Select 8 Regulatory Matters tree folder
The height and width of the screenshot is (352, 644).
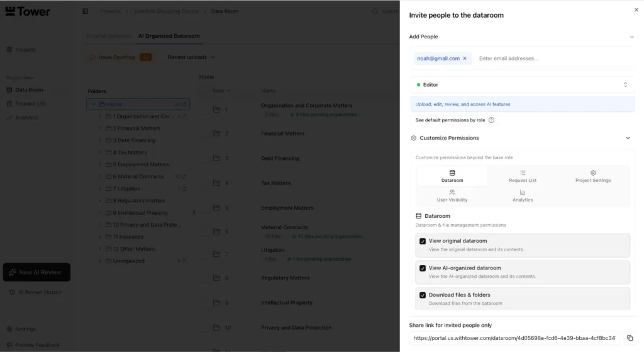click(x=139, y=201)
